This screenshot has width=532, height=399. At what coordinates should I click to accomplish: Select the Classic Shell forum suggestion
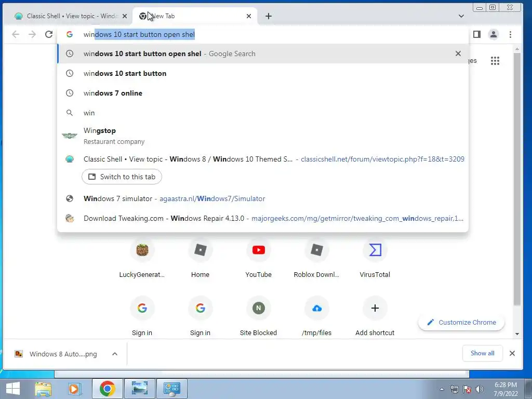[263, 159]
